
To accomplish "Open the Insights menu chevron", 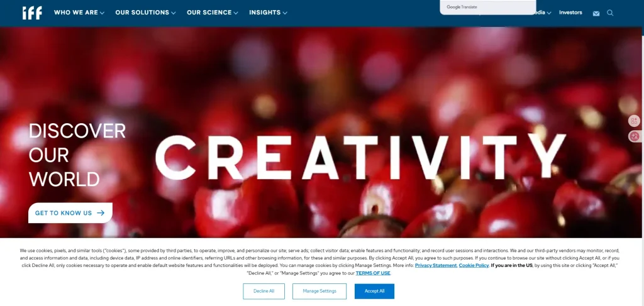I will [x=285, y=13].
